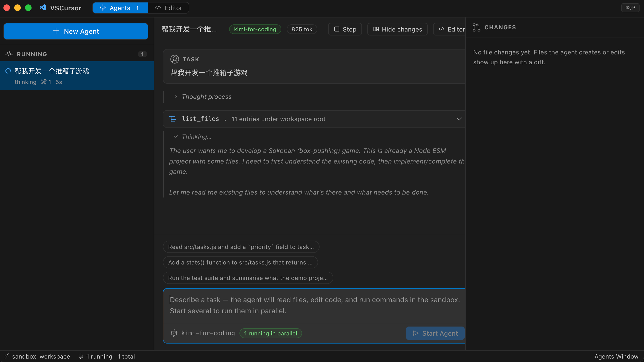Focus the task description input field
644x362 pixels.
point(315,305)
